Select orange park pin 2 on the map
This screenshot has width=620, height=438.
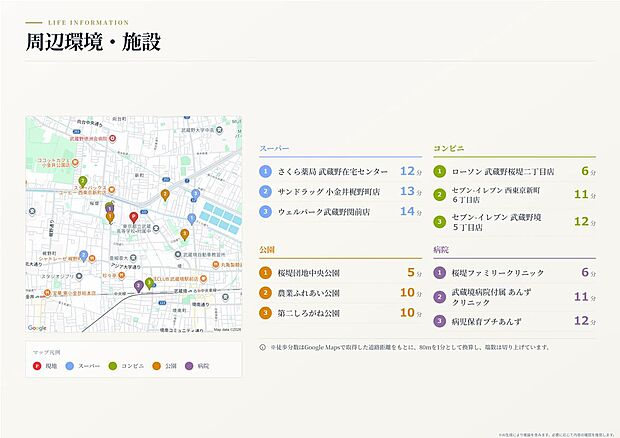point(165,195)
